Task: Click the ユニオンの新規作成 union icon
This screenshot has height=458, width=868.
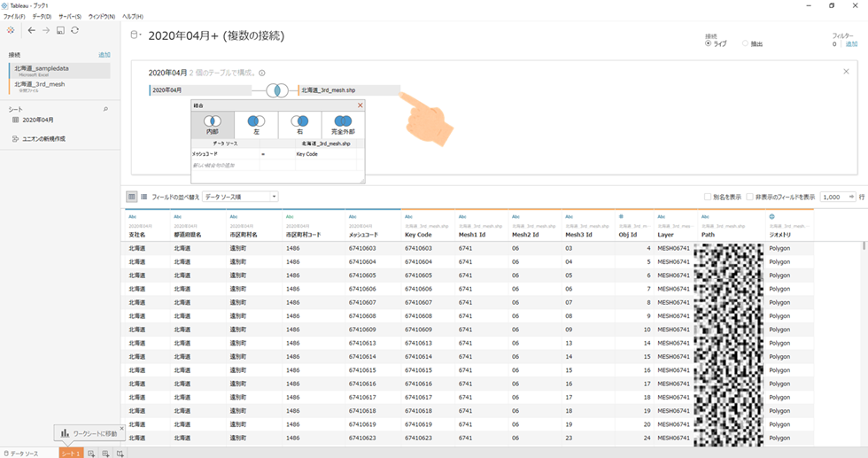Action: click(x=16, y=139)
